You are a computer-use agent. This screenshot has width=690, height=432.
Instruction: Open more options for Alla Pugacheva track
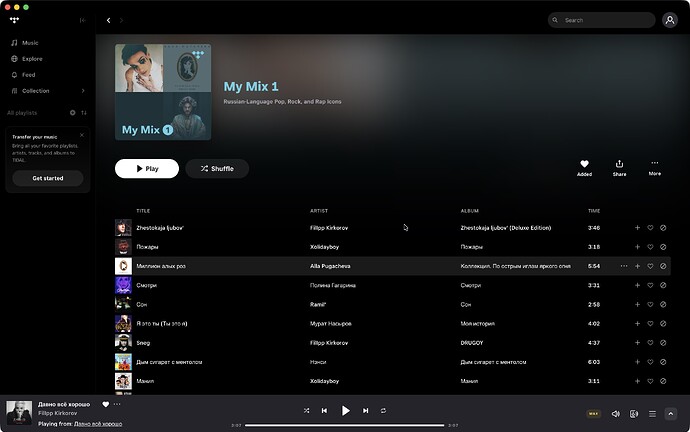click(624, 266)
